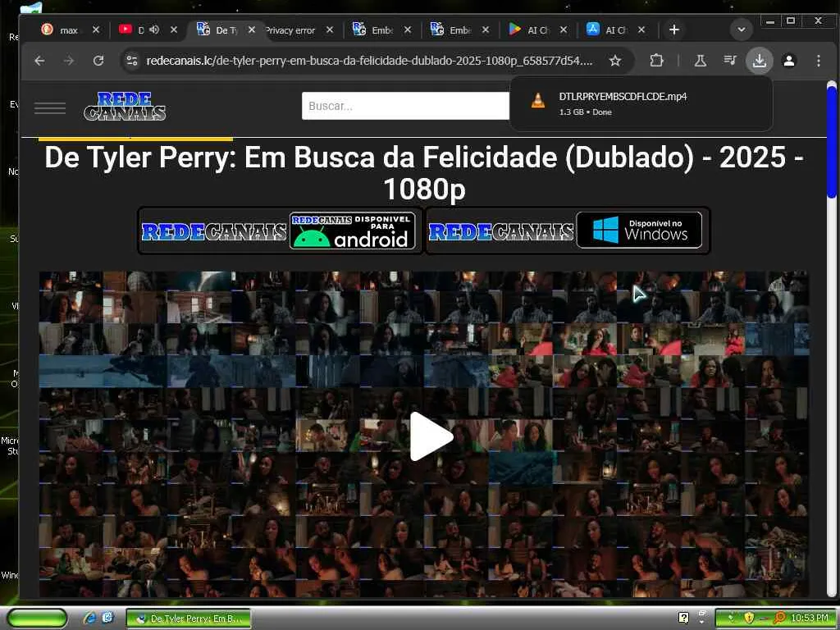Launch Internet Explorer from quick launch

point(90,618)
